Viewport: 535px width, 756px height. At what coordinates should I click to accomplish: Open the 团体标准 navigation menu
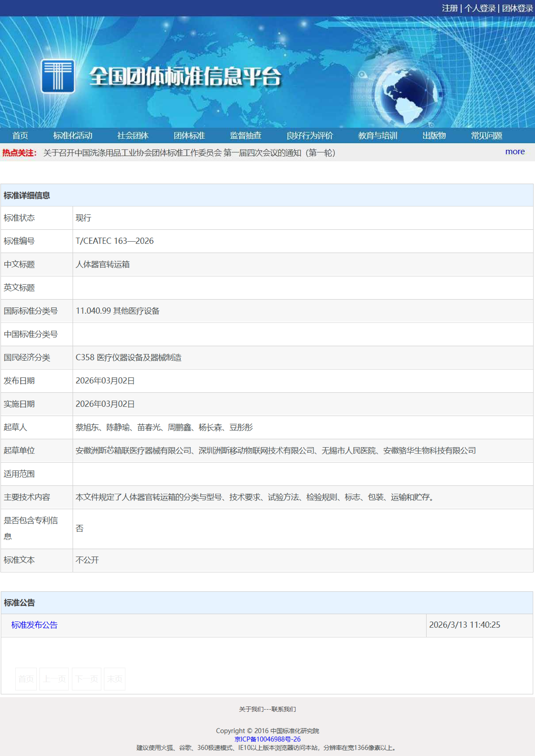tap(189, 136)
